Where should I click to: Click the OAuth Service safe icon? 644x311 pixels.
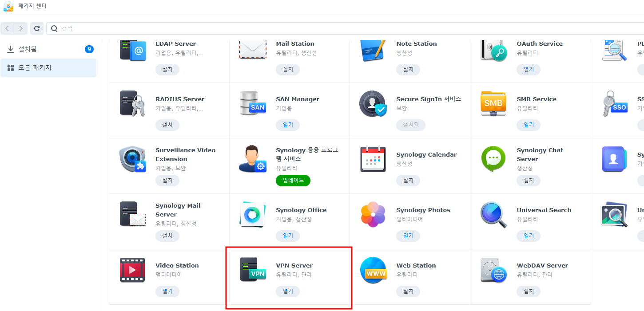point(493,50)
